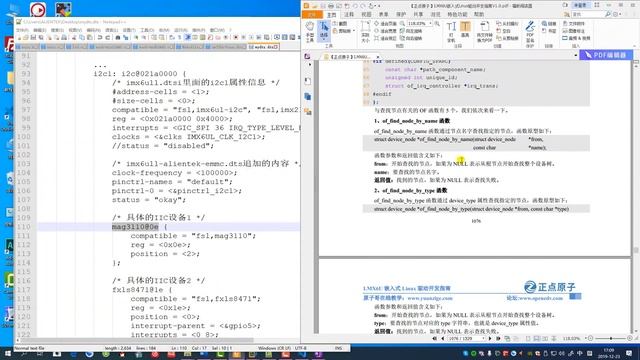Click Convert file to PDF icon
This screenshot has height=360, width=640.
click(x=484, y=32)
